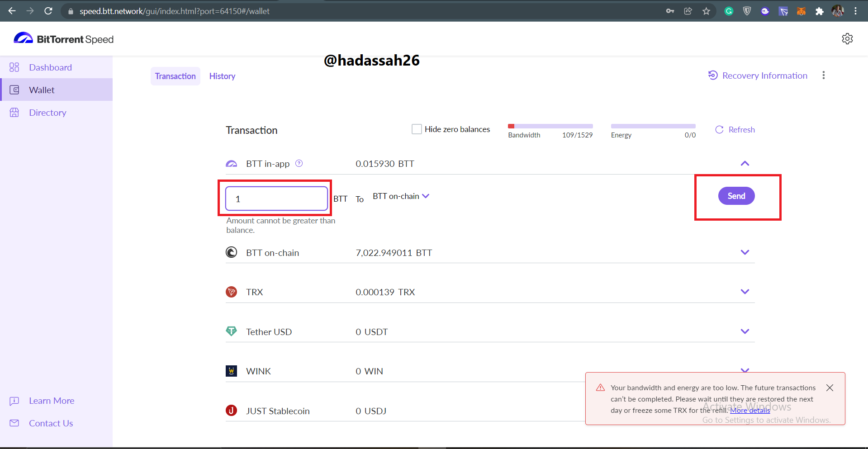
Task: Click the Contact Us envelope icon
Action: 14,423
